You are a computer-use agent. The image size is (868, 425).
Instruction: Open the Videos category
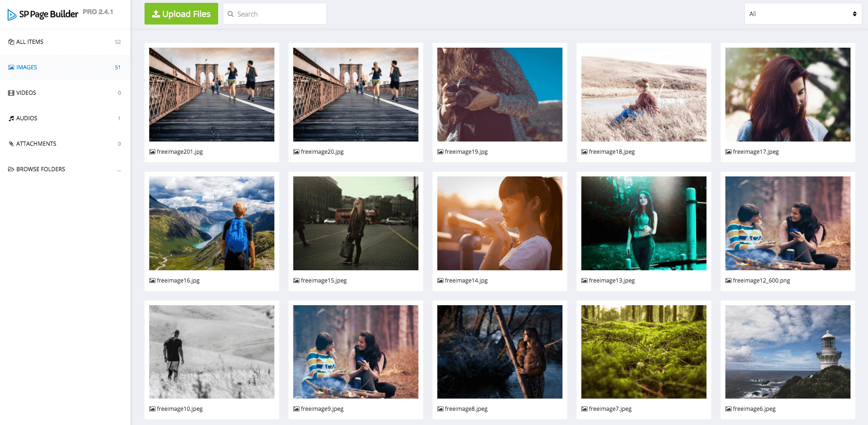(65, 93)
